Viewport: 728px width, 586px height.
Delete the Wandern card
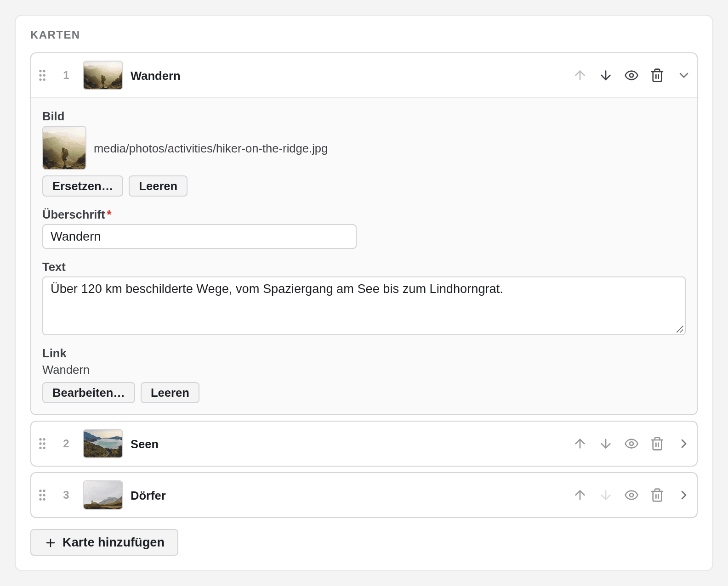click(657, 75)
